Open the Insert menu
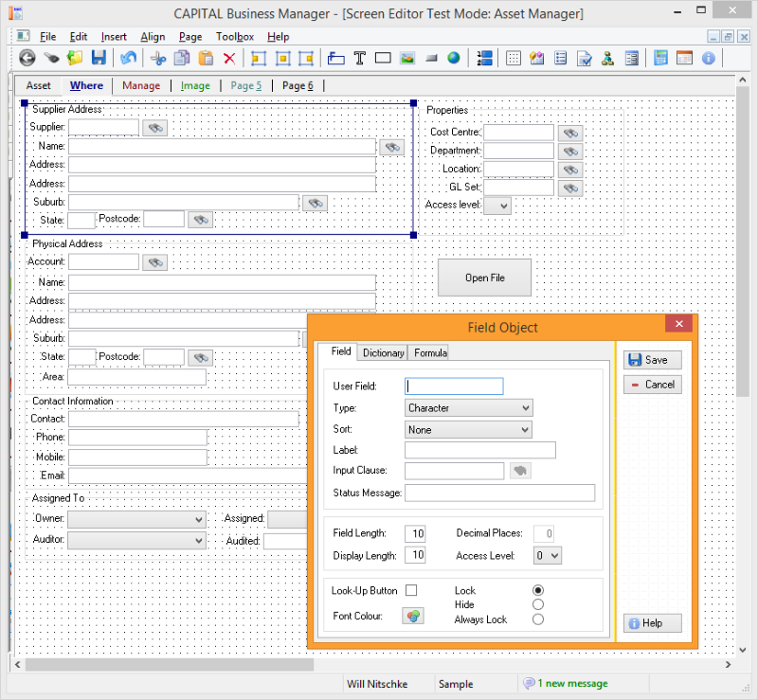Image resolution: width=758 pixels, height=700 pixels. click(114, 37)
